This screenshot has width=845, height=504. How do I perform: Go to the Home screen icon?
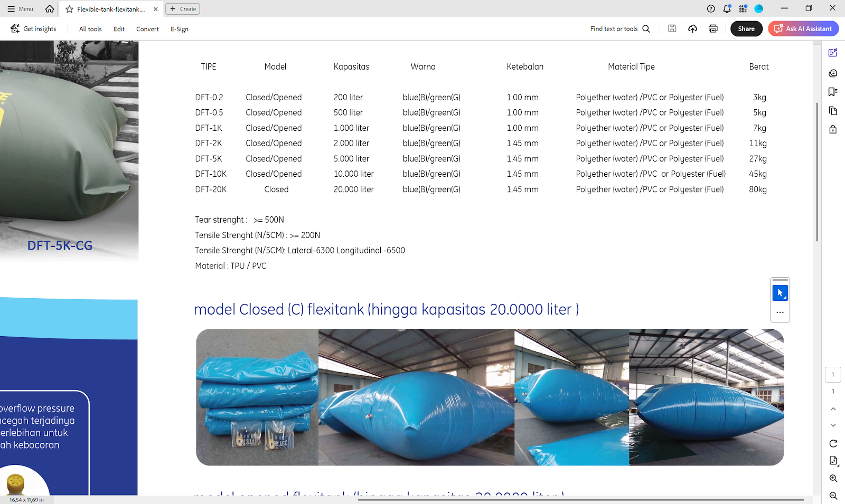click(50, 9)
